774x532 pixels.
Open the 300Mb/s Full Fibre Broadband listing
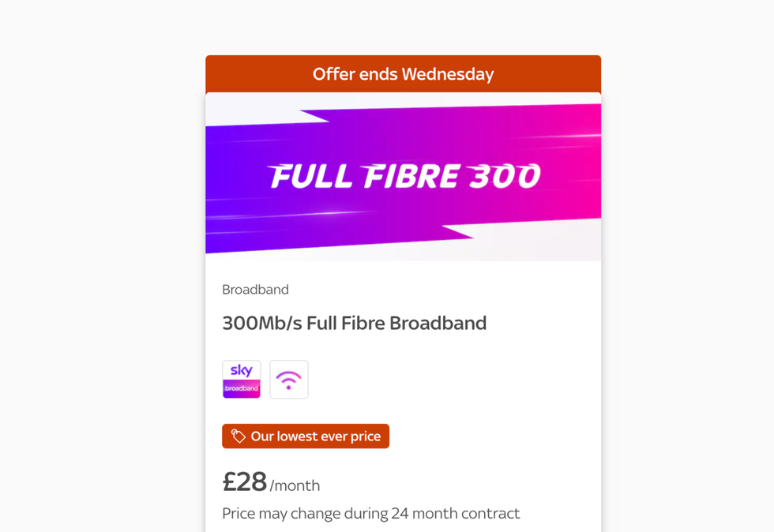pyautogui.click(x=354, y=323)
